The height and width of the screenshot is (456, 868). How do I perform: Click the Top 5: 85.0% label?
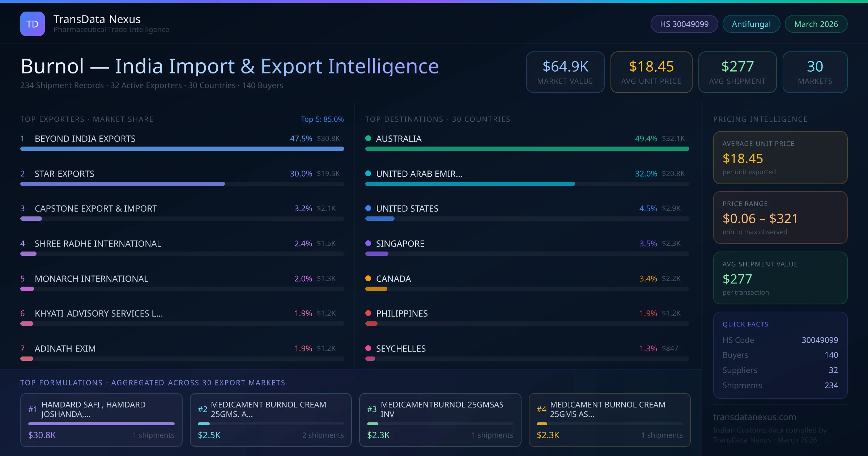[x=322, y=119]
